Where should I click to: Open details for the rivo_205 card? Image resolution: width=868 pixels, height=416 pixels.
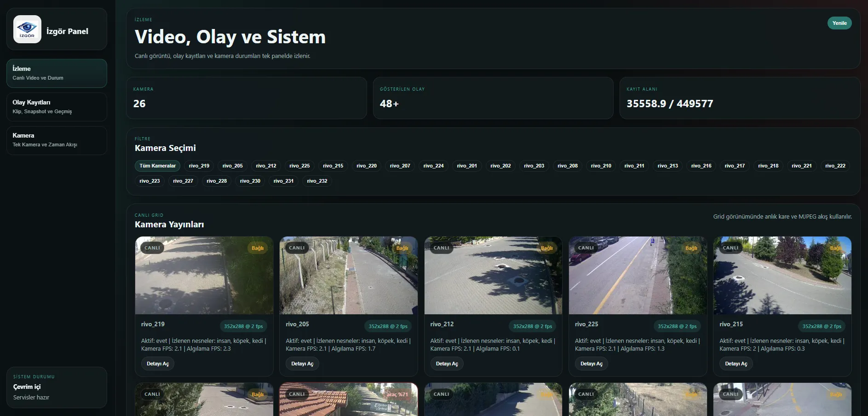click(x=302, y=364)
